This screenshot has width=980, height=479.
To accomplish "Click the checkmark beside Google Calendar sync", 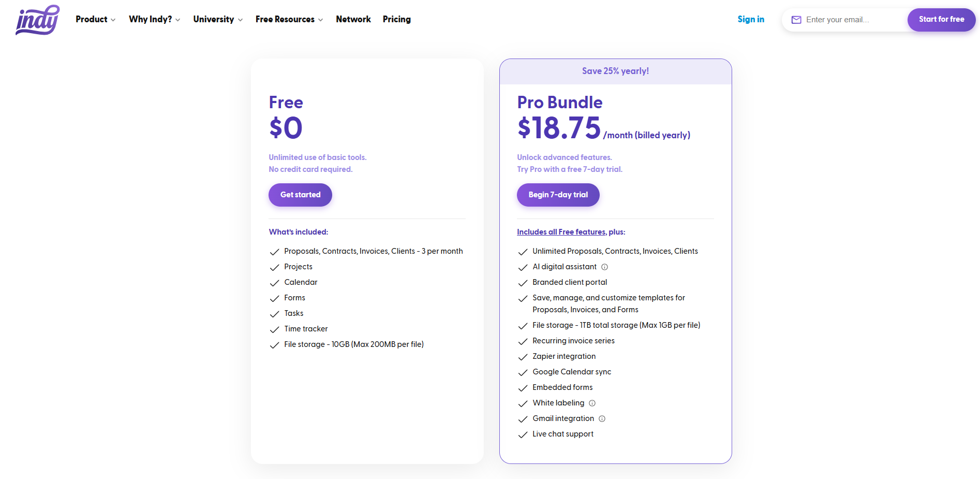I will pyautogui.click(x=523, y=372).
